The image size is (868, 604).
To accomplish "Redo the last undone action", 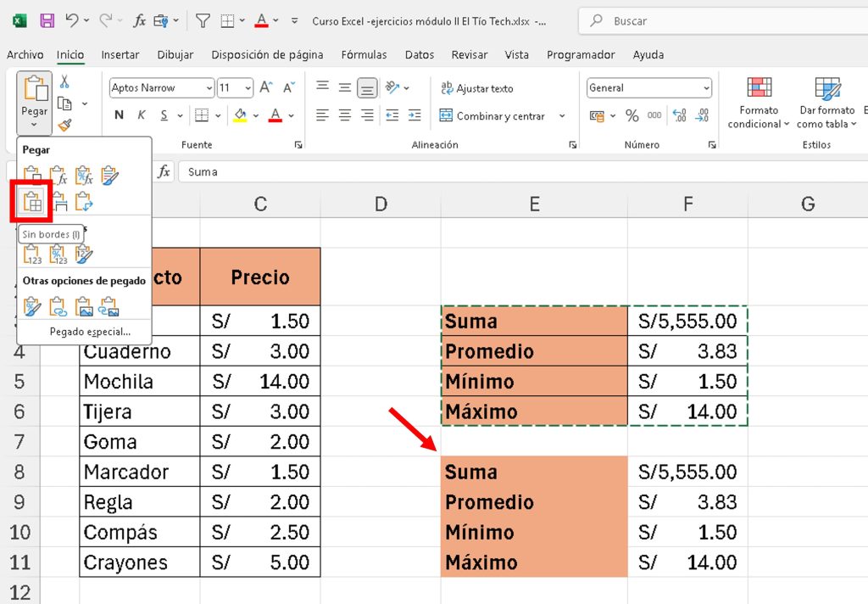I will coord(105,21).
